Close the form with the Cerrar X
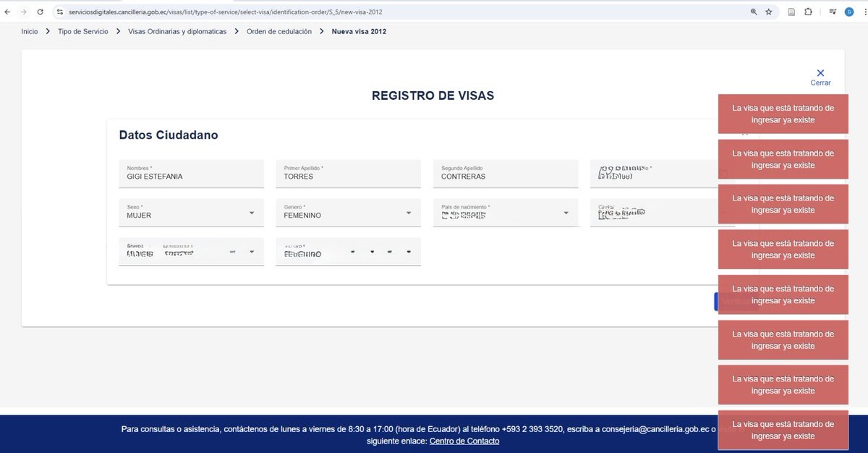The height and width of the screenshot is (453, 868). [x=820, y=77]
